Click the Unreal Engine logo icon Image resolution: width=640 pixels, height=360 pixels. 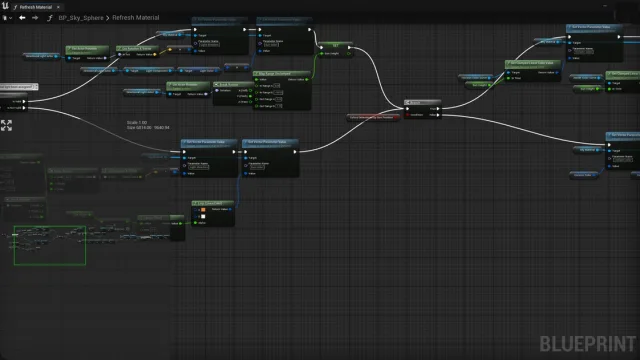tap(5, 6)
